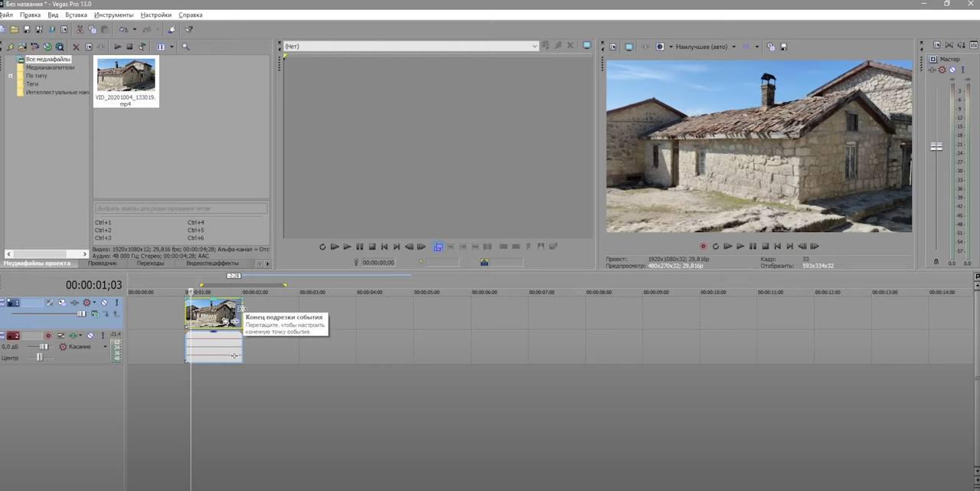Pause playback in the video preview panel
The image size is (980, 491).
(753, 247)
